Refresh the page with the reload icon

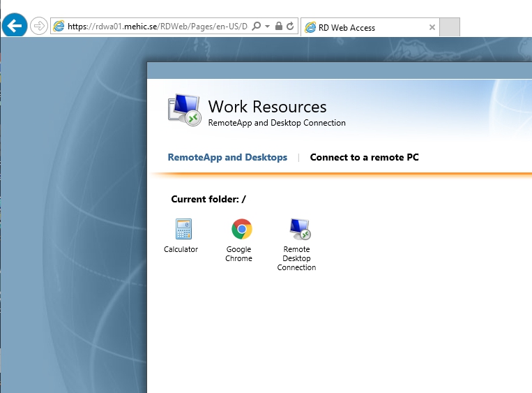coord(290,27)
